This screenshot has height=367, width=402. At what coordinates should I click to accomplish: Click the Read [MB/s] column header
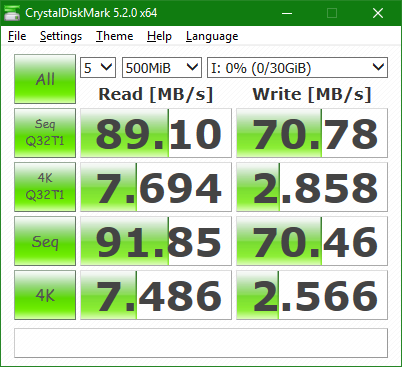coord(156,94)
